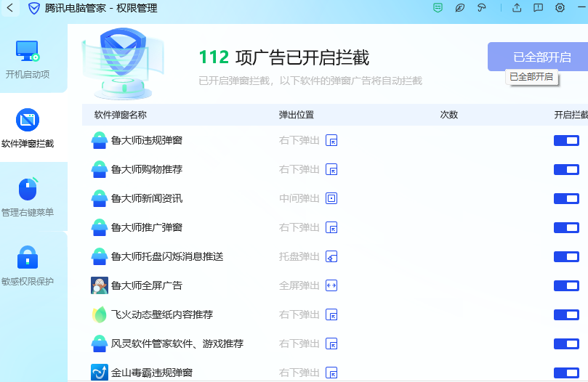Click popup position icon for 鲁大师新闻资讯
This screenshot has height=382, width=588.
click(x=331, y=198)
